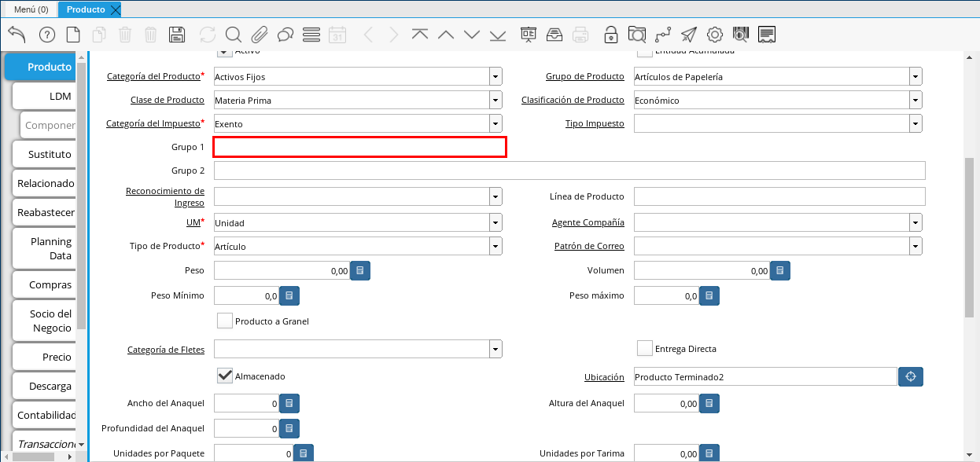Go to last record icon
Image resolution: width=980 pixels, height=462 pixels.
[498, 35]
